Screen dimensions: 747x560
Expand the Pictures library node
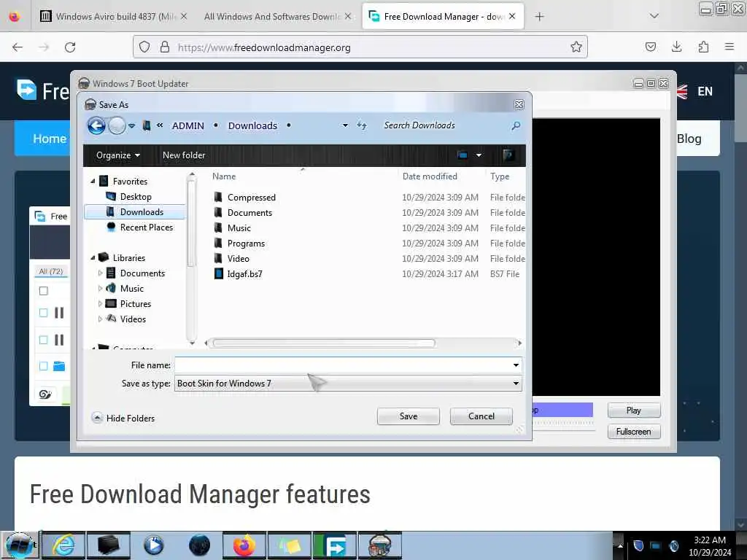100,304
